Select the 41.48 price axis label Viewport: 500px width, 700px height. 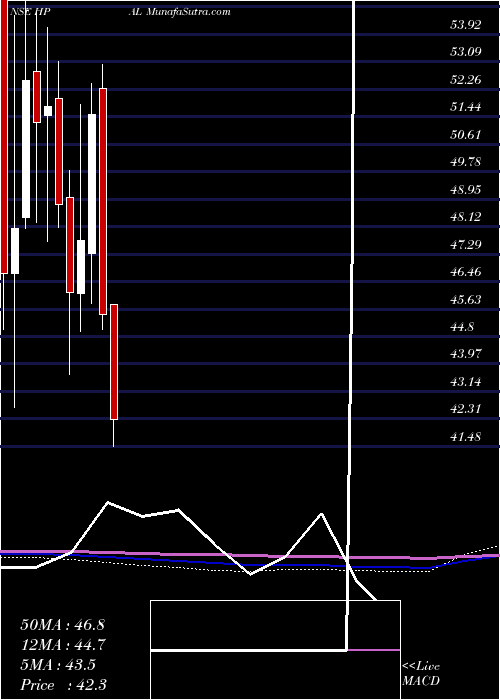click(466, 437)
